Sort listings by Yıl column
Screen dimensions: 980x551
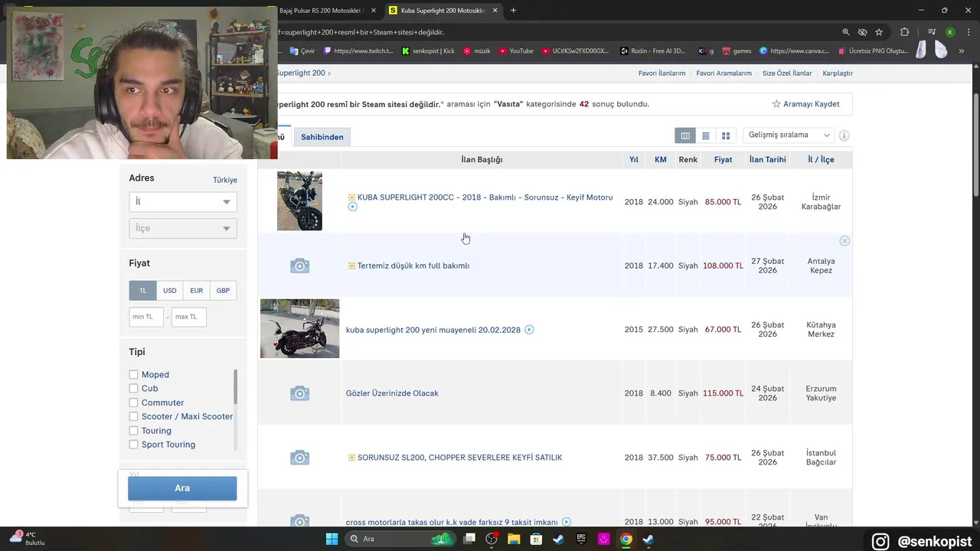coord(634,160)
